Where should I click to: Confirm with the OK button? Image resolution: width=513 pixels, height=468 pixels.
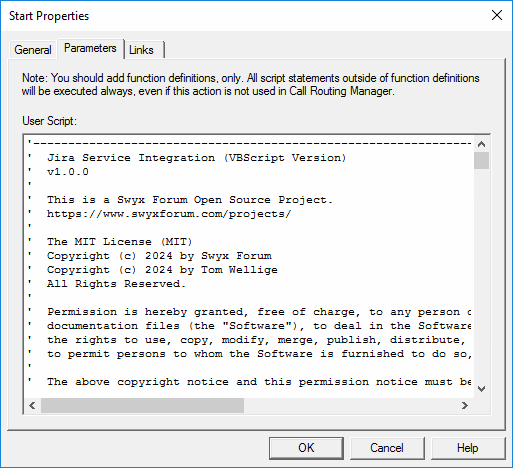pos(306,448)
